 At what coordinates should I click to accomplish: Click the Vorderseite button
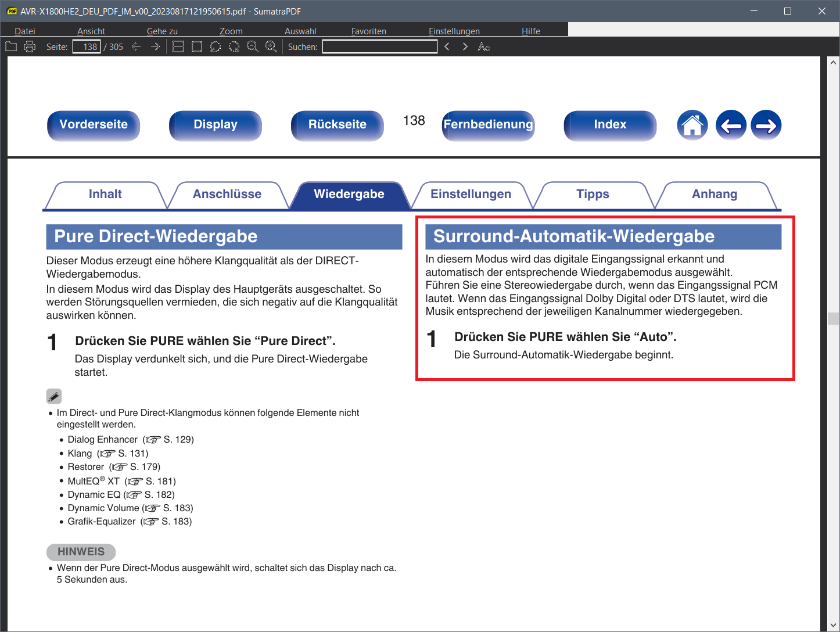[x=94, y=125]
